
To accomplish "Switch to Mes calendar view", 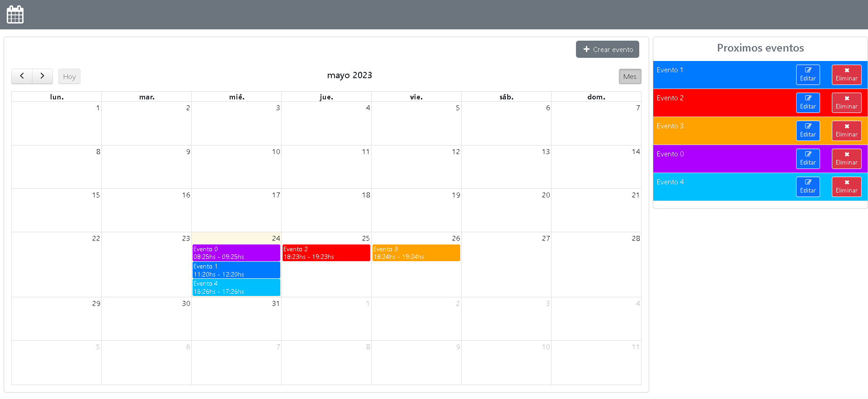I will (629, 76).
